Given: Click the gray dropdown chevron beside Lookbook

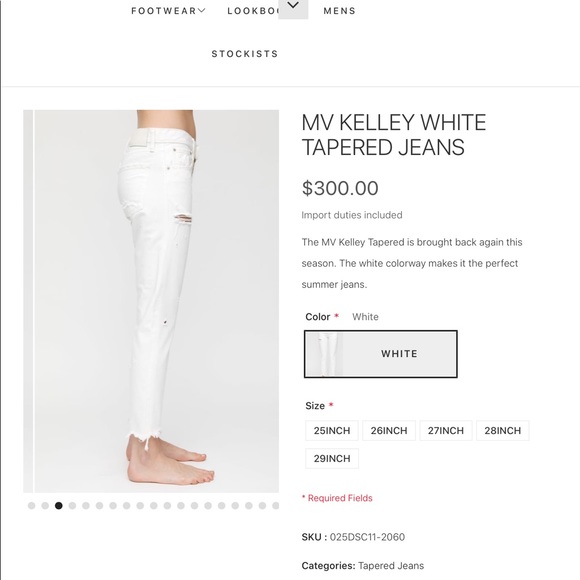Looking at the screenshot, I should click(293, 7).
